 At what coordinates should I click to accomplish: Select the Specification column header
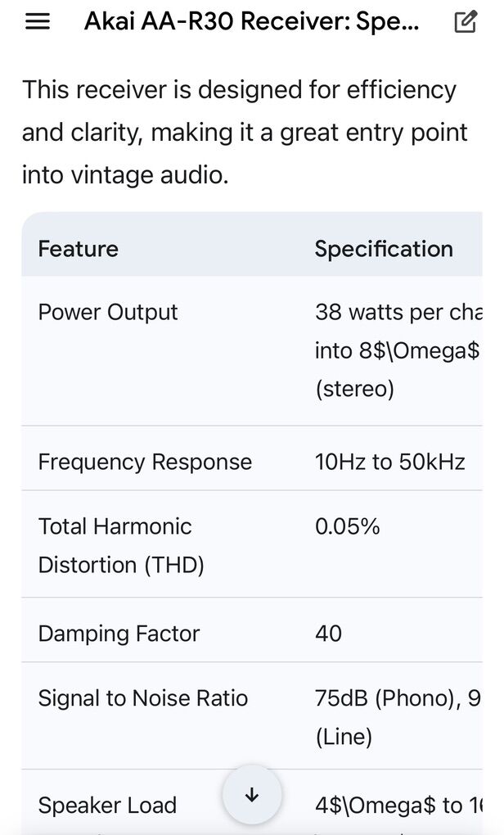pyautogui.click(x=384, y=249)
